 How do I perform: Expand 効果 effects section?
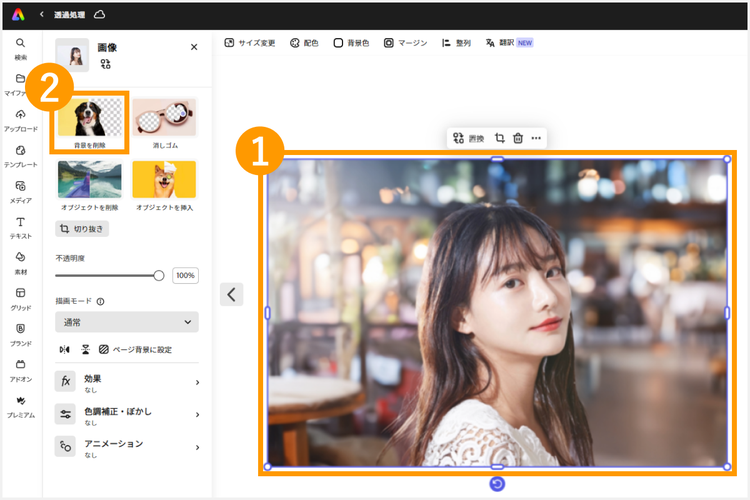pos(127,382)
